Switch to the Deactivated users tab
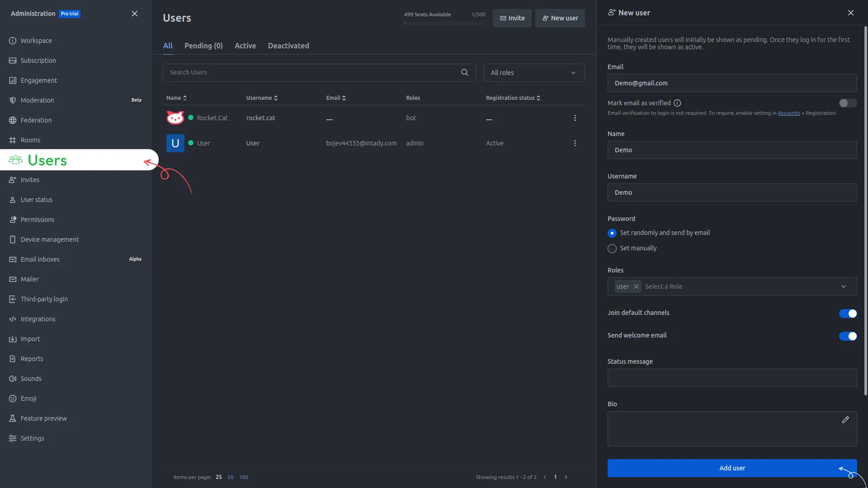The width and height of the screenshot is (868, 488). 288,46
